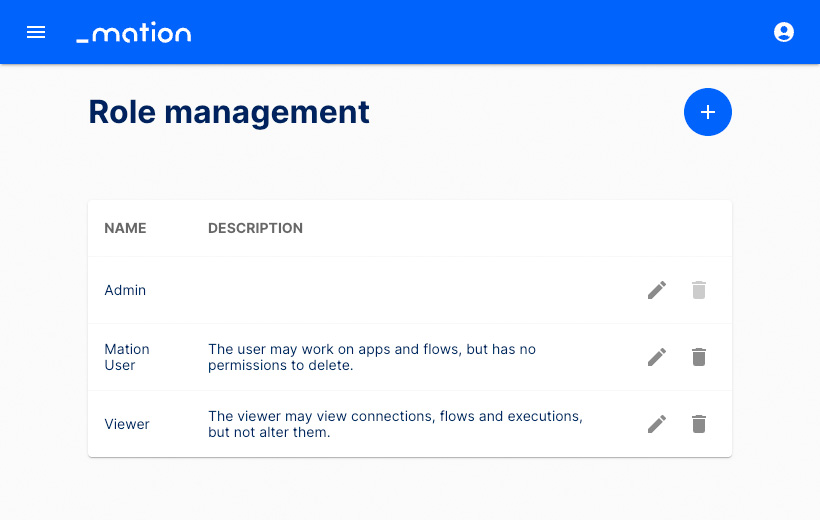Click the DESCRIPTION column header

(255, 228)
